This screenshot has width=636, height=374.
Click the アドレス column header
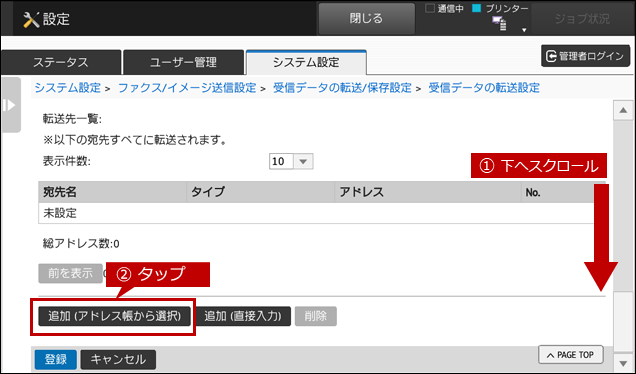coord(428,192)
